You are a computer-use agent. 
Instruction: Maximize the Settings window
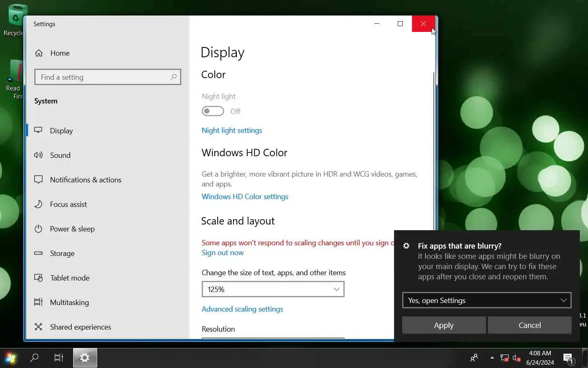[x=400, y=24]
